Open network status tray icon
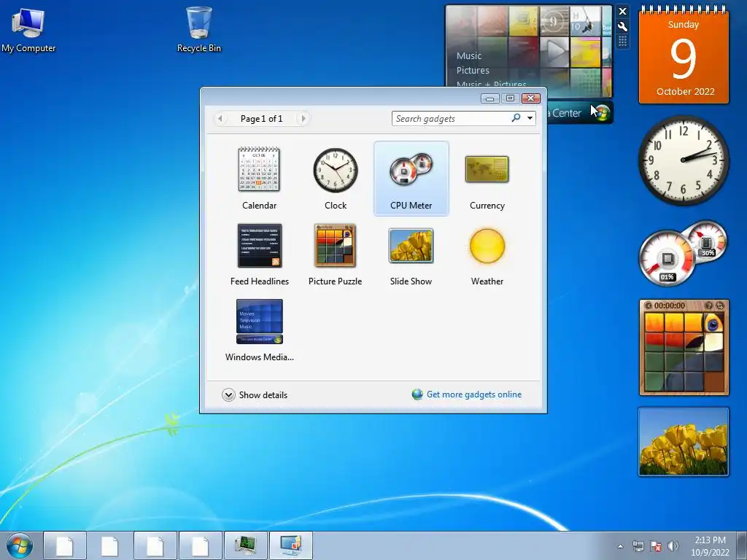The width and height of the screenshot is (747, 560). 638,546
